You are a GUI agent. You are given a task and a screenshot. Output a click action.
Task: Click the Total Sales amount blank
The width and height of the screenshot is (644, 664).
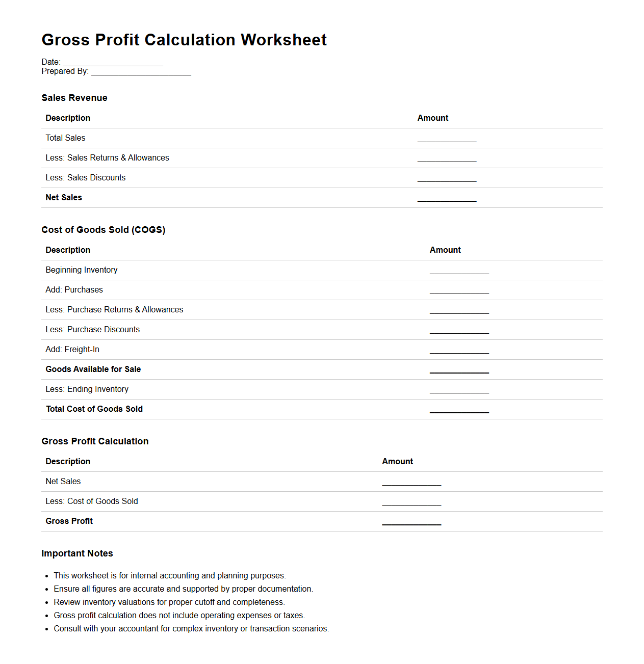point(447,139)
